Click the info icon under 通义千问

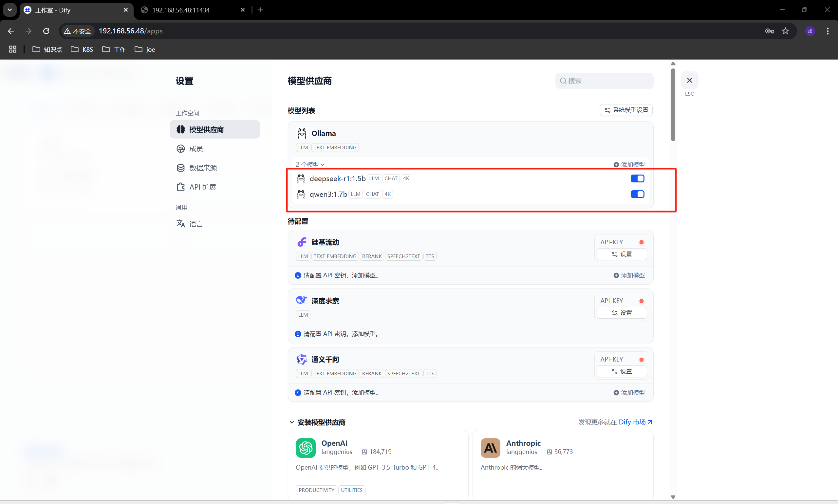[x=298, y=392]
